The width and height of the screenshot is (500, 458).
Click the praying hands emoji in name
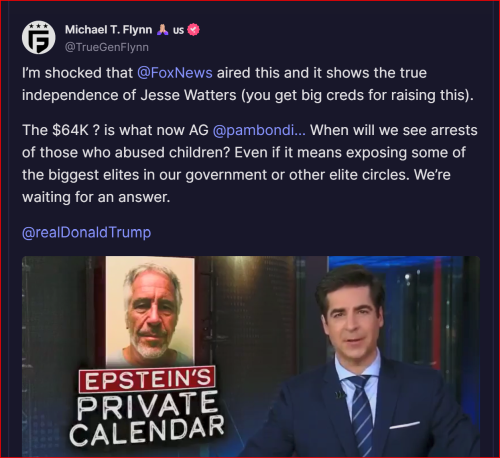coord(162,30)
